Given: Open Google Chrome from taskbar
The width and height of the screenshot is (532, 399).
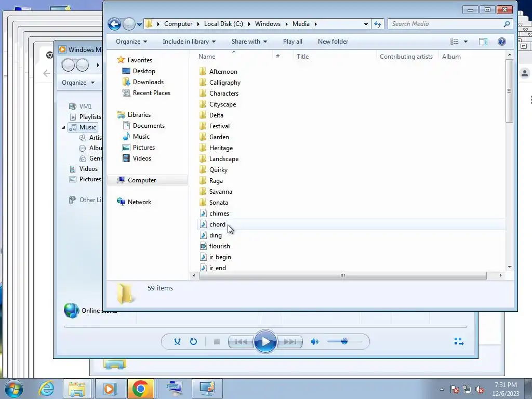Looking at the screenshot, I should 140,389.
